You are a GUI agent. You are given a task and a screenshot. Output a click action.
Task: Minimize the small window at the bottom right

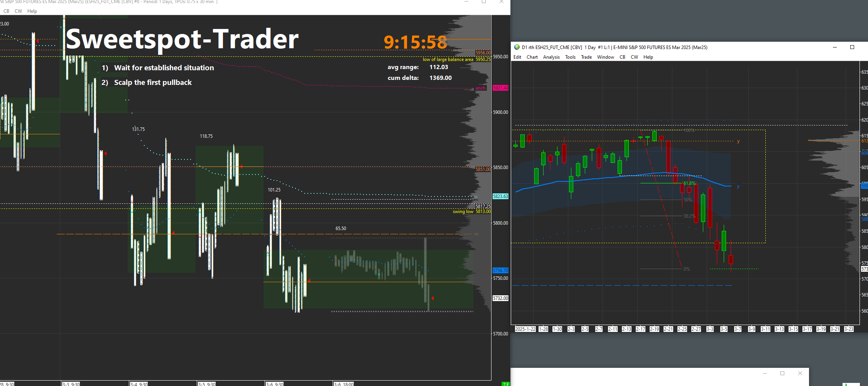[765, 373]
